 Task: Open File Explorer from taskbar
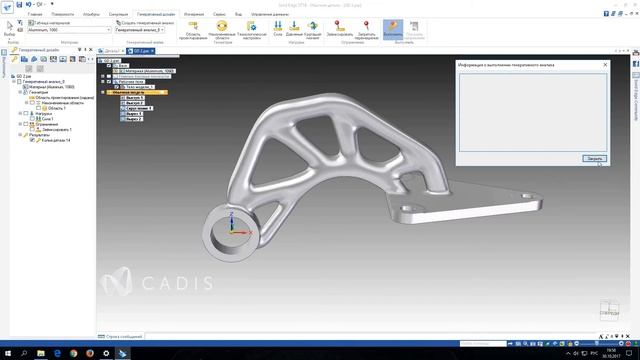41,353
